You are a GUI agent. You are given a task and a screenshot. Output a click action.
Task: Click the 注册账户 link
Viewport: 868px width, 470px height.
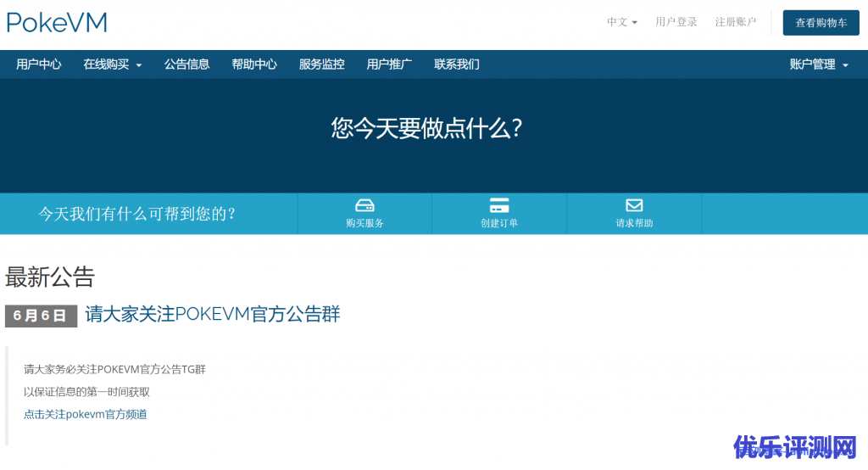click(x=735, y=22)
